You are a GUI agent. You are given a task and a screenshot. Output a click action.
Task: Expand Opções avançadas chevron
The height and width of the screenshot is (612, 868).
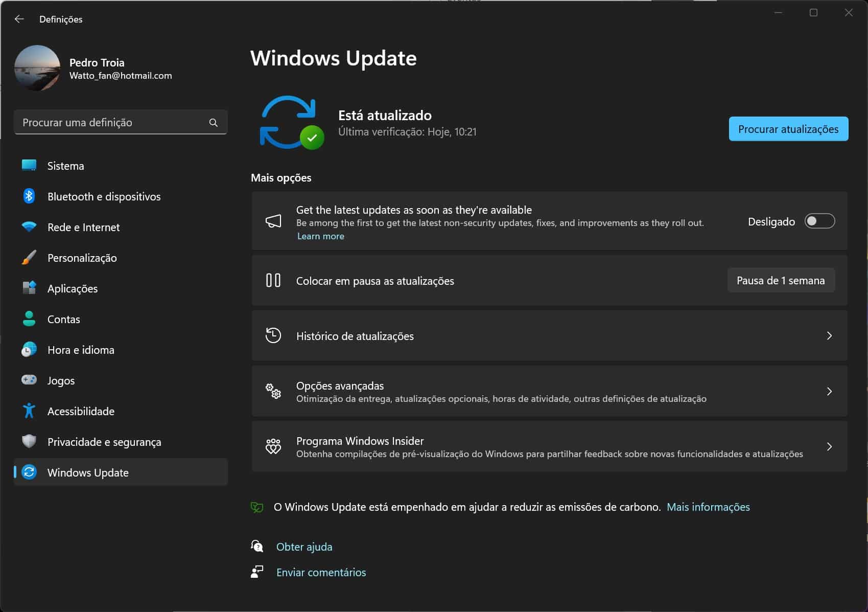[x=829, y=392]
